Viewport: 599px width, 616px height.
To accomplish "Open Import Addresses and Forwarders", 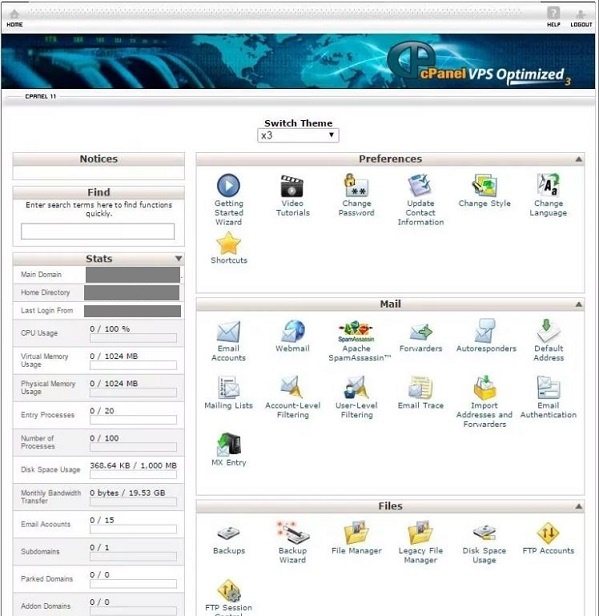I will [x=484, y=388].
